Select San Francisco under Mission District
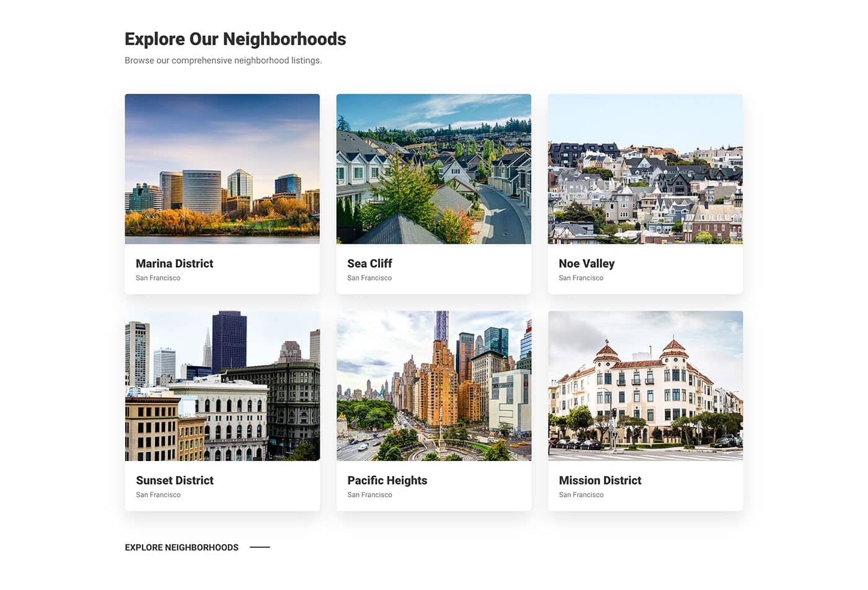The image size is (868, 590). point(581,495)
